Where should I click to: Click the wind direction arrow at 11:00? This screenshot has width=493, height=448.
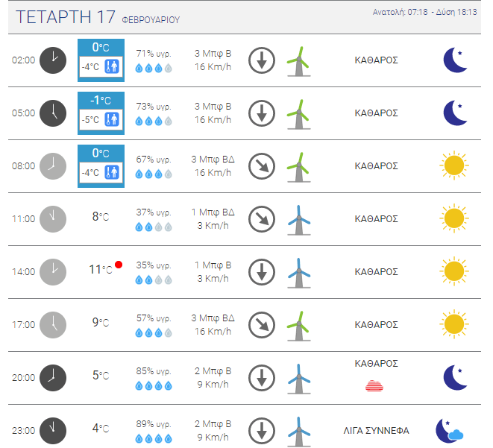pos(262,219)
